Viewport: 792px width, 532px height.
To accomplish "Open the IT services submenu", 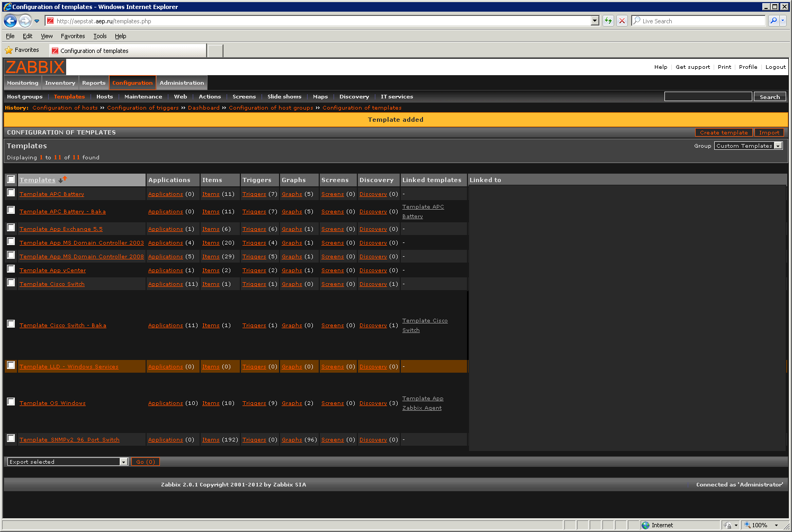I will click(397, 97).
